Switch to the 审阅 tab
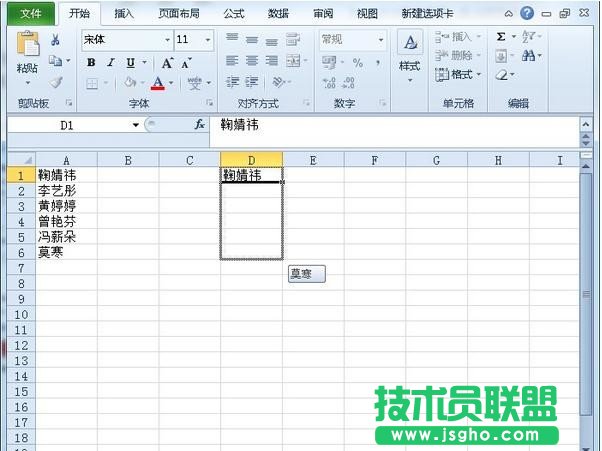Screen dimensions: 602x451 (x=323, y=13)
